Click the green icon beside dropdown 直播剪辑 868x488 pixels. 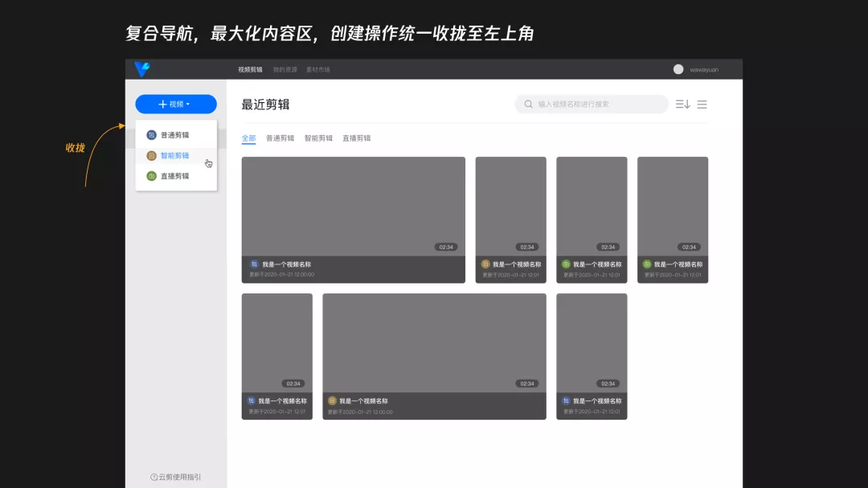(x=151, y=176)
